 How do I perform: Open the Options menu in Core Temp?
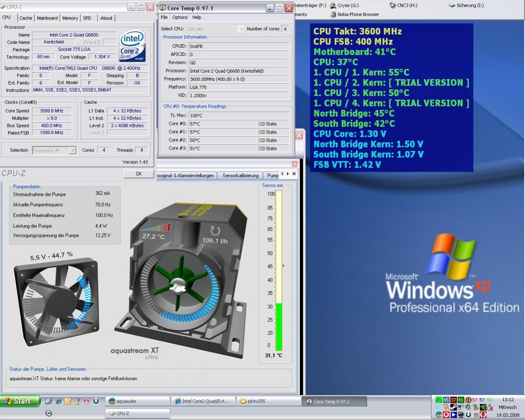pos(180,17)
